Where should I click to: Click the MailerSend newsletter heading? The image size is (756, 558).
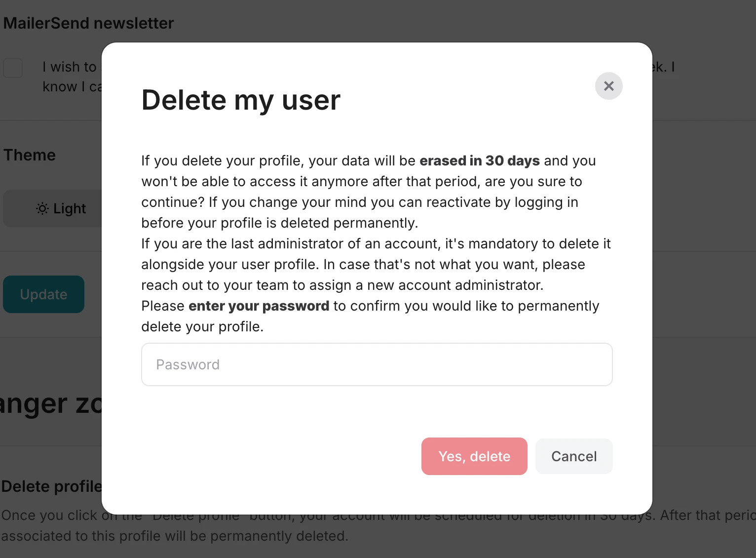point(89,23)
